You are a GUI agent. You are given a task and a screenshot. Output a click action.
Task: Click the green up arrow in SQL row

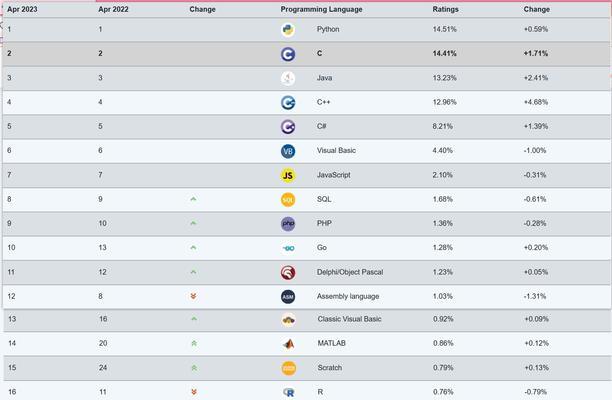(x=193, y=199)
